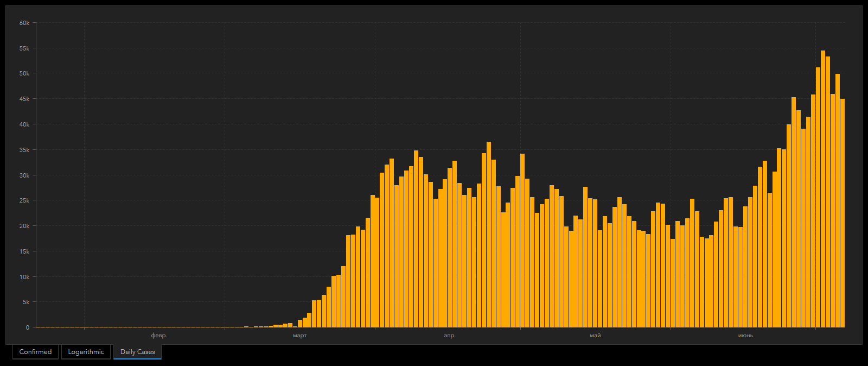Click the 15k y-axis label

(x=24, y=251)
